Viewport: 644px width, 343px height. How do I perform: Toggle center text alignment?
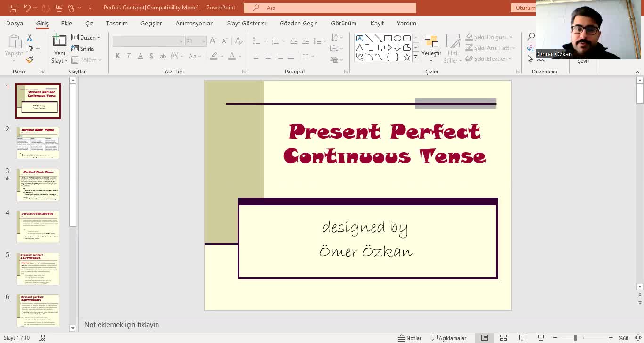coord(268,56)
